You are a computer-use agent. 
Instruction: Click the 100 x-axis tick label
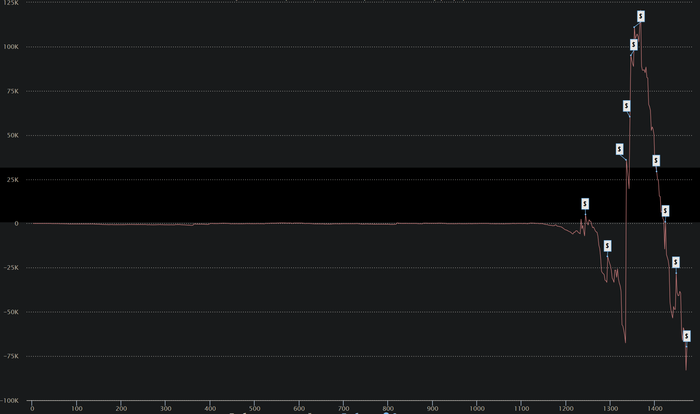coord(77,408)
